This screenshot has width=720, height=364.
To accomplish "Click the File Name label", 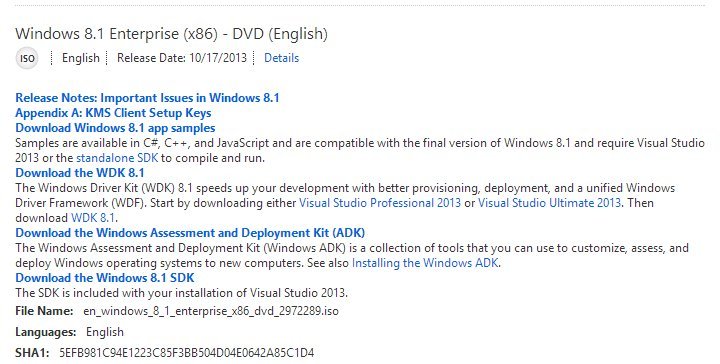I will click(x=44, y=311).
